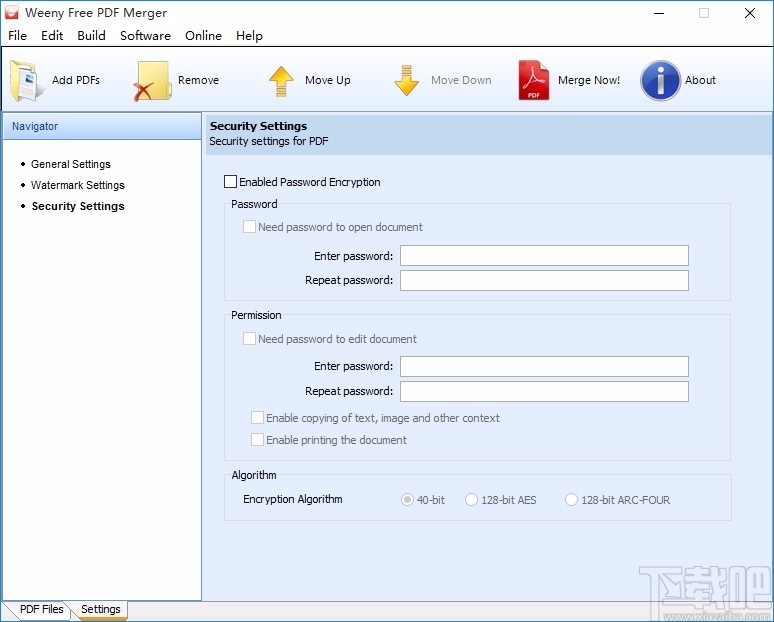Enable the Password Encryption checkbox
Image resolution: width=774 pixels, height=622 pixels.
pyautogui.click(x=230, y=182)
